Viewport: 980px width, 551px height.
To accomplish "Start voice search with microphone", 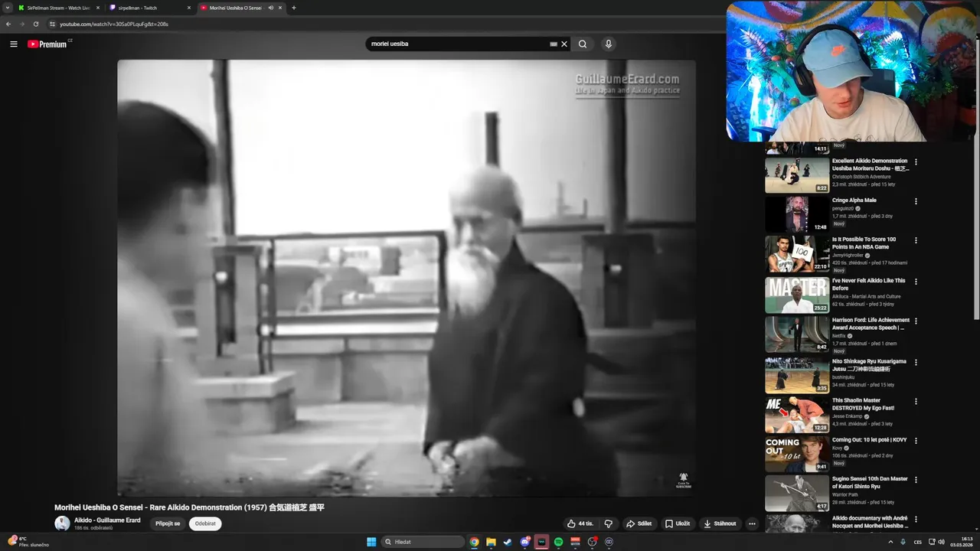I will pyautogui.click(x=609, y=44).
